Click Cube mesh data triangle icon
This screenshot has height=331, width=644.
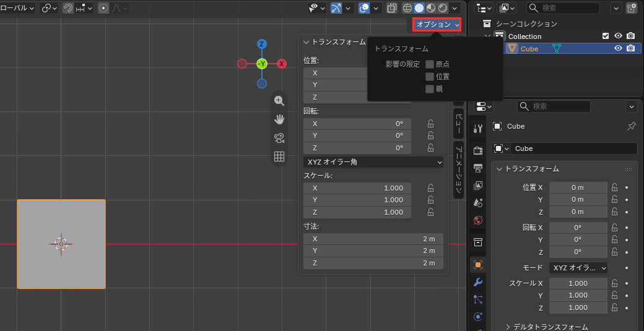coord(557,48)
